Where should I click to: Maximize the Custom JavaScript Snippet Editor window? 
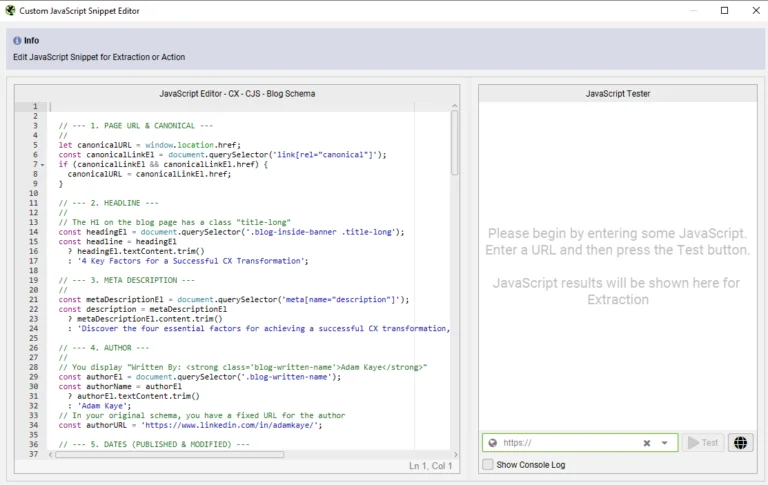[724, 10]
